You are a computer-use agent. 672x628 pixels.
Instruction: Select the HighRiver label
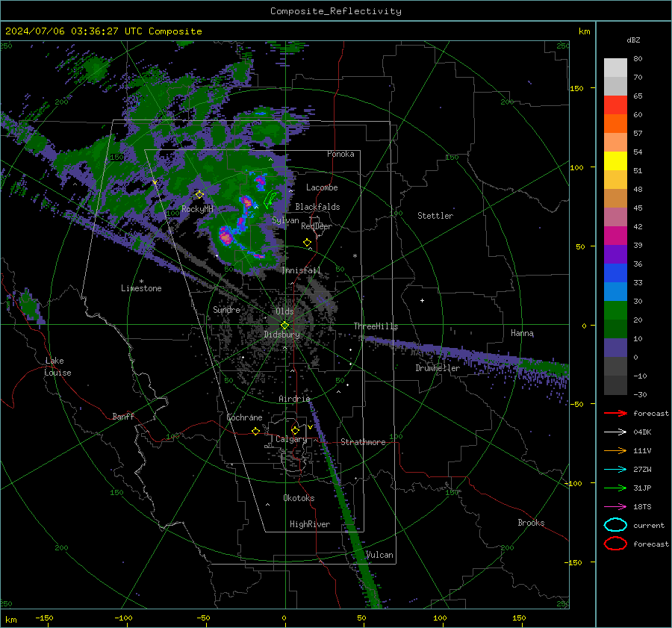(x=310, y=524)
